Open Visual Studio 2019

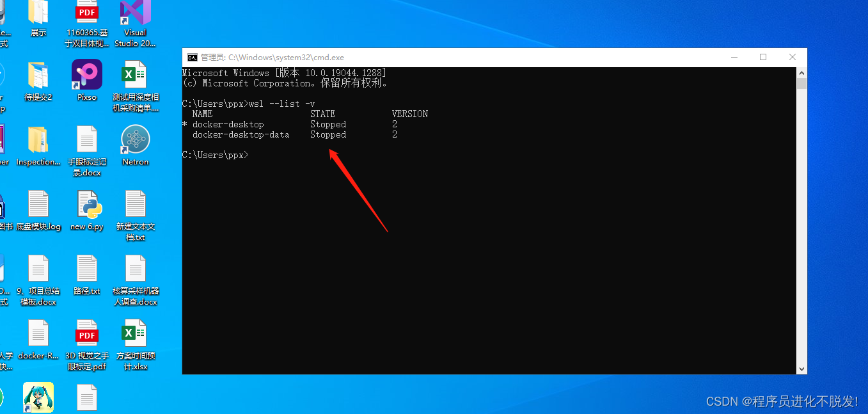click(x=134, y=14)
